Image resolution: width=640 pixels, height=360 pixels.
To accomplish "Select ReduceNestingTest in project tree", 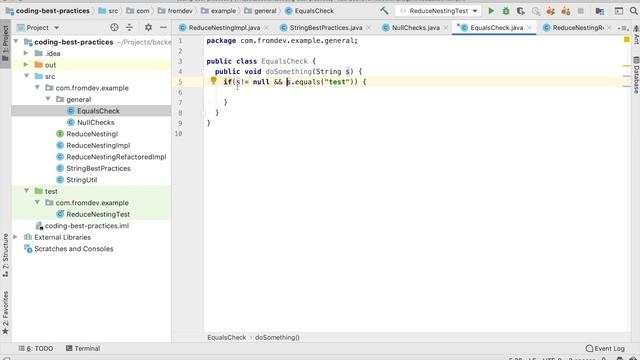I will pos(98,214).
